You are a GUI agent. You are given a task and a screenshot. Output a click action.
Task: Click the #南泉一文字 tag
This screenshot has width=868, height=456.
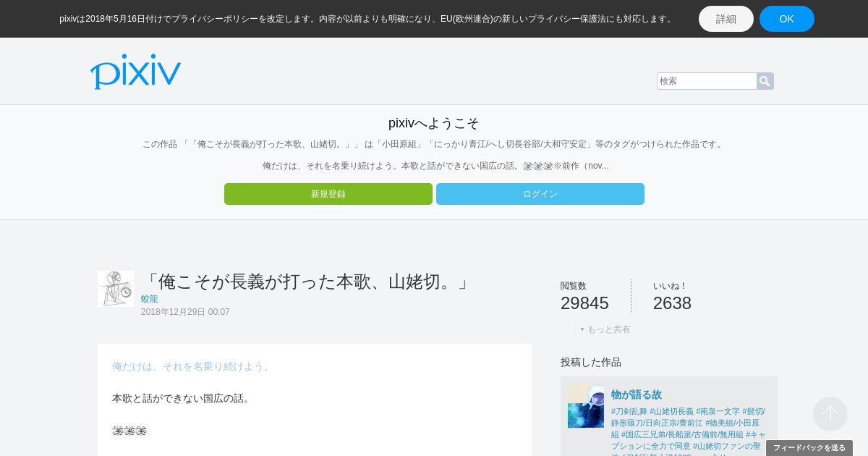pos(718,411)
